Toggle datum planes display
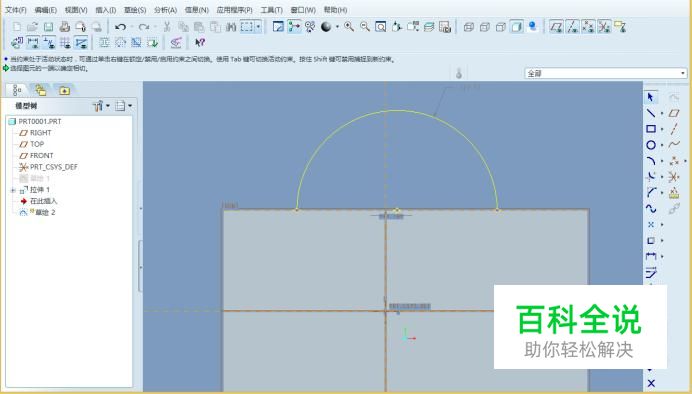692x394 pixels. tap(556, 27)
